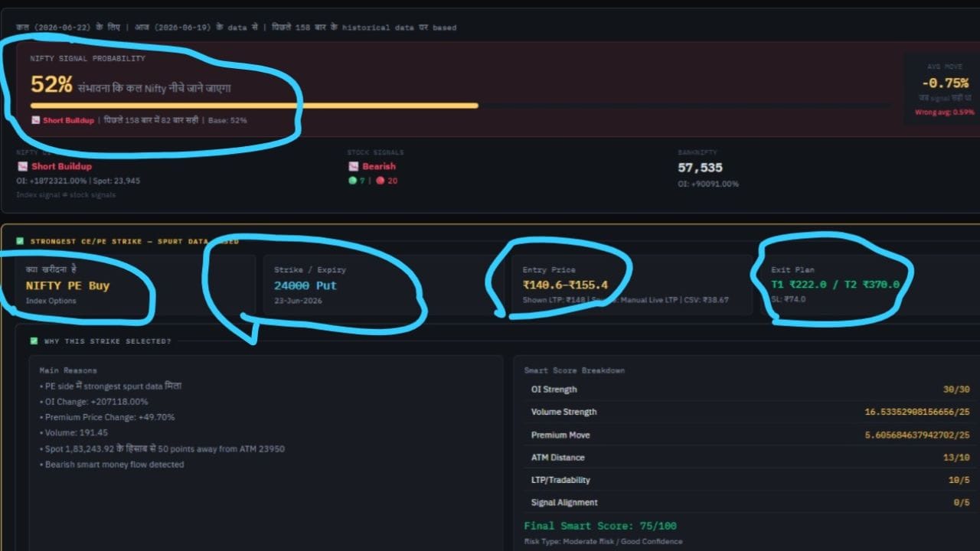Screen dimensions: 980x551
Task: Click the 0/5 Signal Alignment score
Action: tap(962, 503)
